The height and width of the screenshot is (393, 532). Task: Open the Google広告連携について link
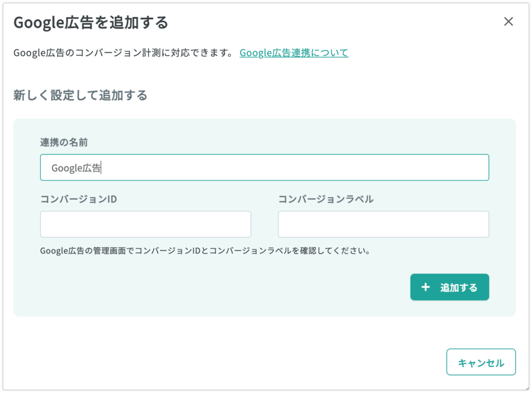(x=294, y=53)
